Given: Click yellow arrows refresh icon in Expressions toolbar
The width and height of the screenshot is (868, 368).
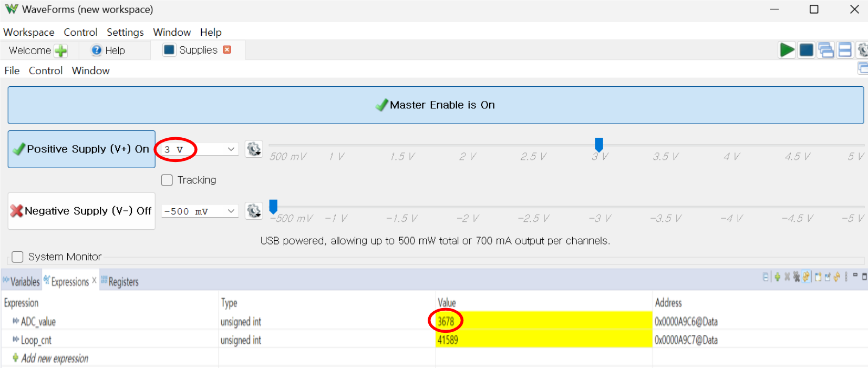Looking at the screenshot, I should (x=836, y=277).
